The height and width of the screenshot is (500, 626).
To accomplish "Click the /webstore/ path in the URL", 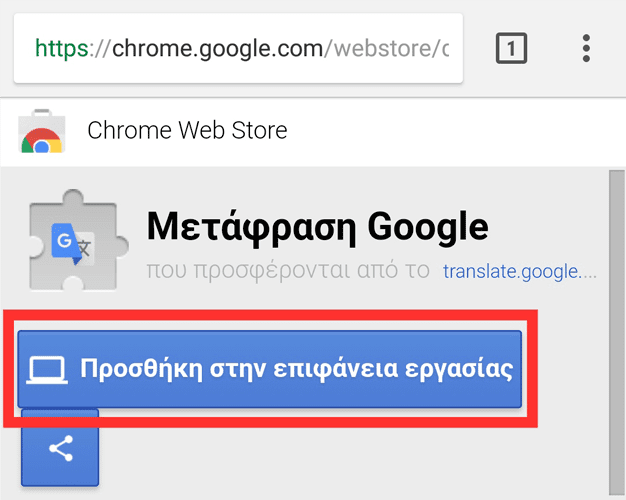I will (x=386, y=48).
